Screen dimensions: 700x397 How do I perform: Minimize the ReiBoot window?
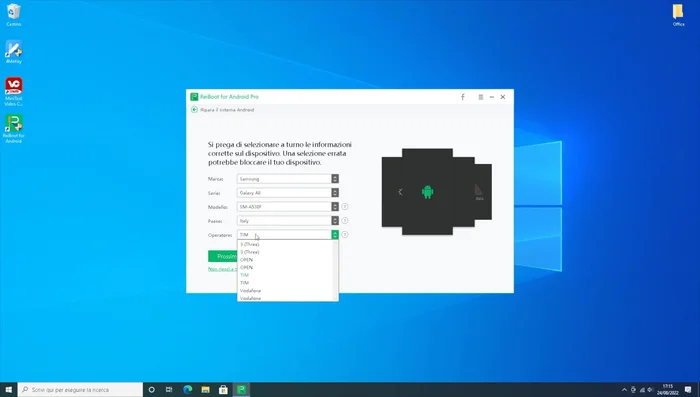pyautogui.click(x=492, y=97)
